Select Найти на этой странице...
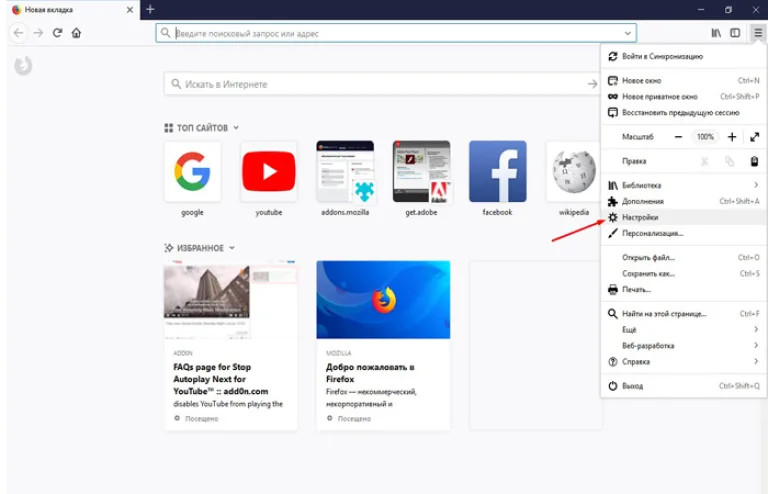 coord(684,314)
